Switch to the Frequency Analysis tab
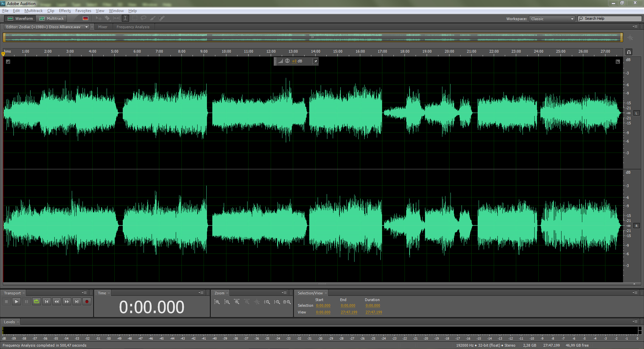The image size is (644, 349). click(133, 27)
